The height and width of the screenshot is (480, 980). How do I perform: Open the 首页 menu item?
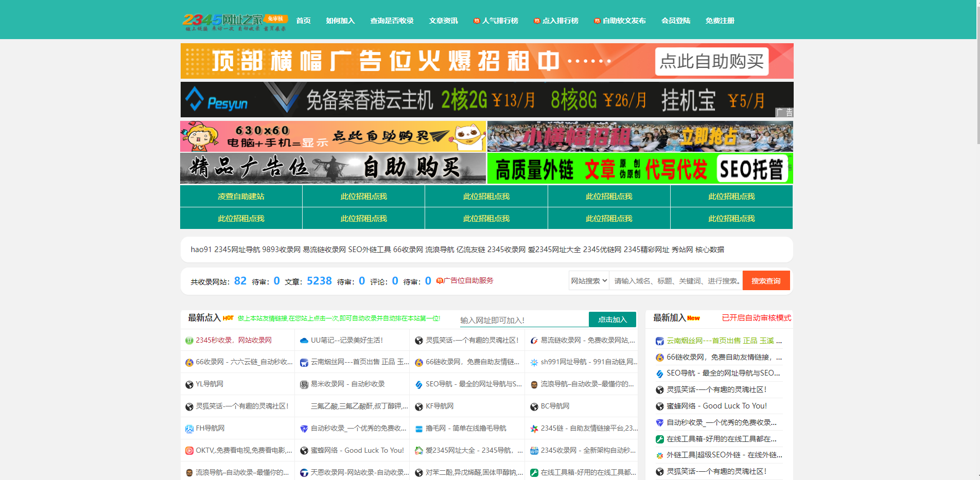303,21
